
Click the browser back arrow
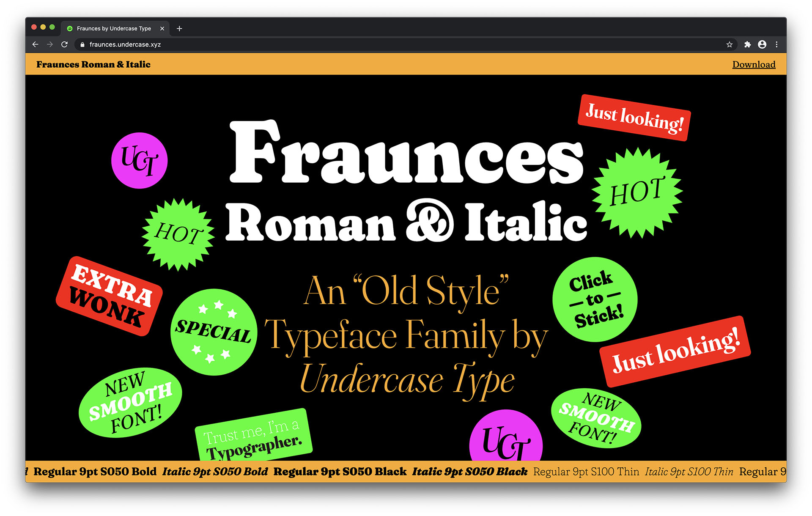click(x=36, y=44)
